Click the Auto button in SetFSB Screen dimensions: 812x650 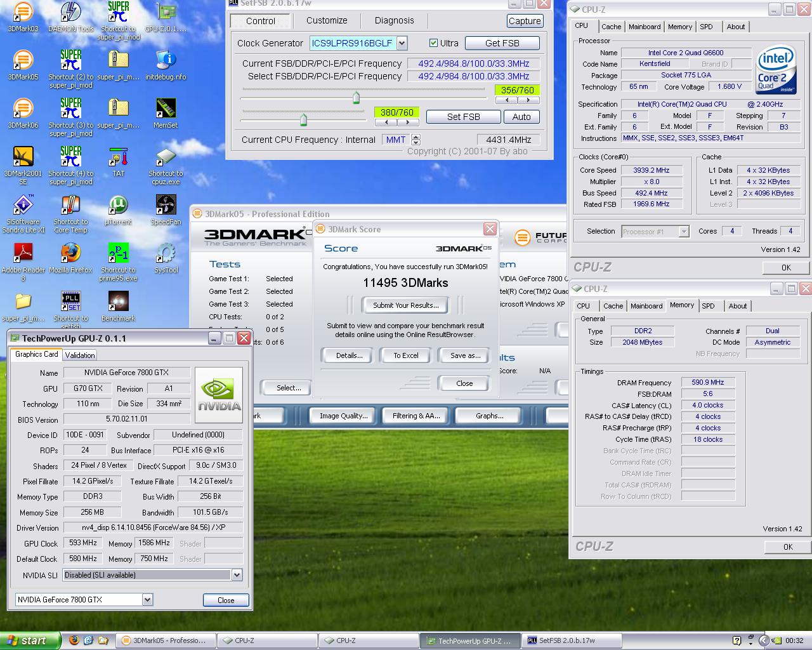click(x=521, y=117)
